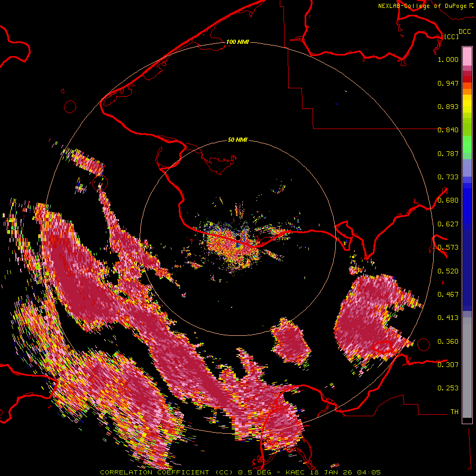The width and height of the screenshot is (476, 476).
Task: Pick the light pink segment atop color bar
Action: pos(467,56)
